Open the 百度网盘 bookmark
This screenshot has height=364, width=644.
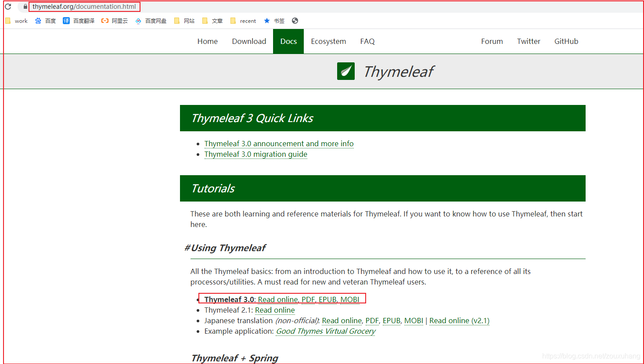[x=151, y=21]
